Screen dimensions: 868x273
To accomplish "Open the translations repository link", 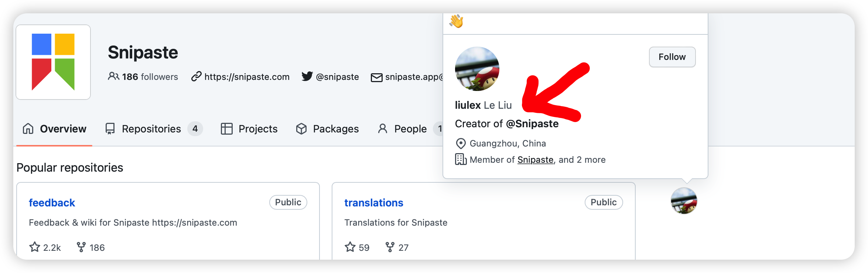I will pyautogui.click(x=374, y=203).
